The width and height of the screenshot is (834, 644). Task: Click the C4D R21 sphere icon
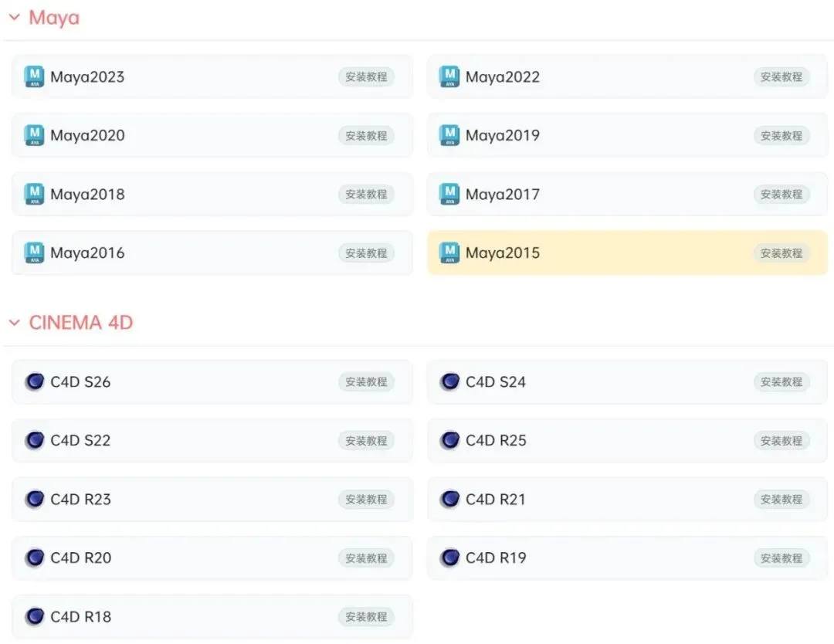(x=449, y=499)
